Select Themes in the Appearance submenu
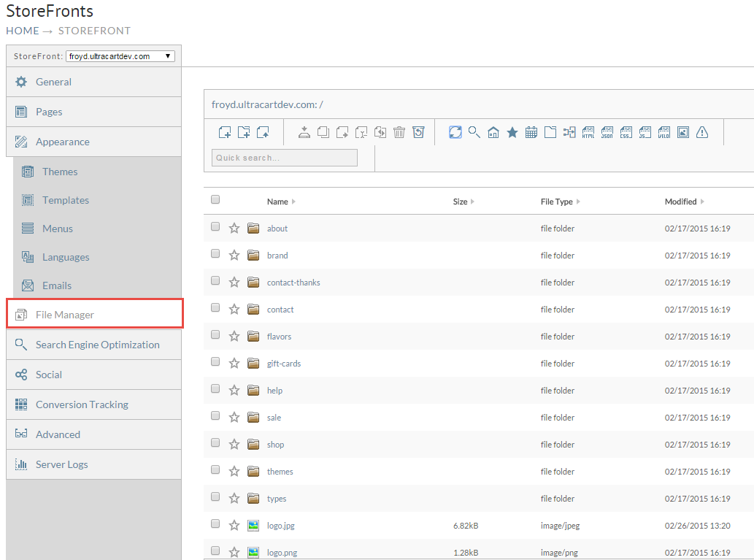 (60, 172)
